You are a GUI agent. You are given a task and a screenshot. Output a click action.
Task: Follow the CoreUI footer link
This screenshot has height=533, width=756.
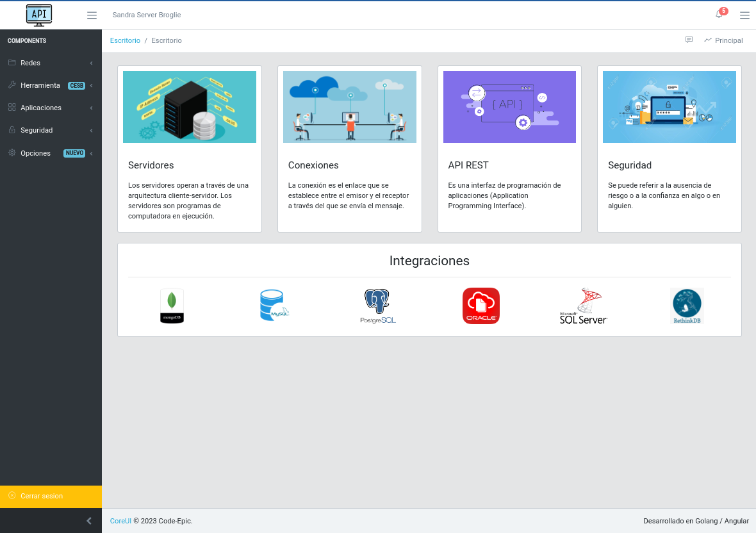point(120,521)
